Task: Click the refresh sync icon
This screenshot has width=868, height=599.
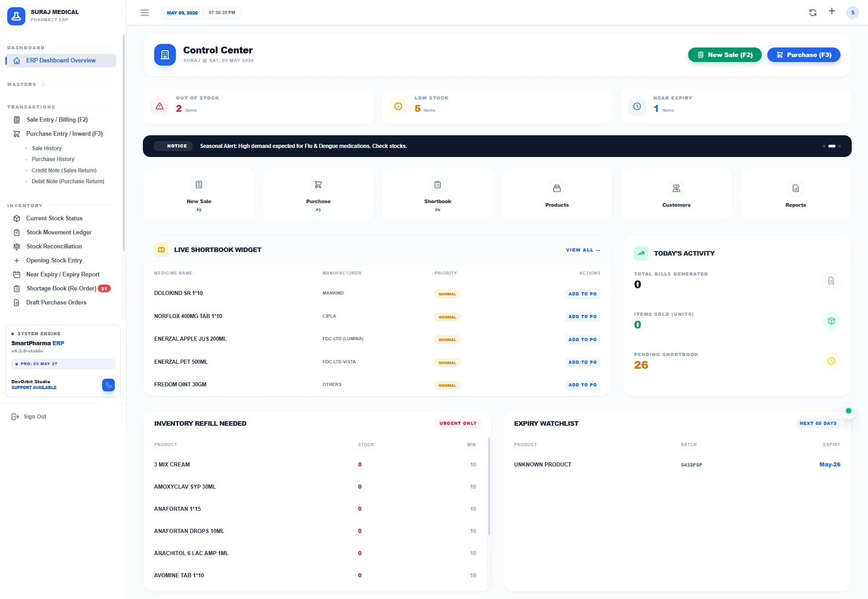Action: 813,13
